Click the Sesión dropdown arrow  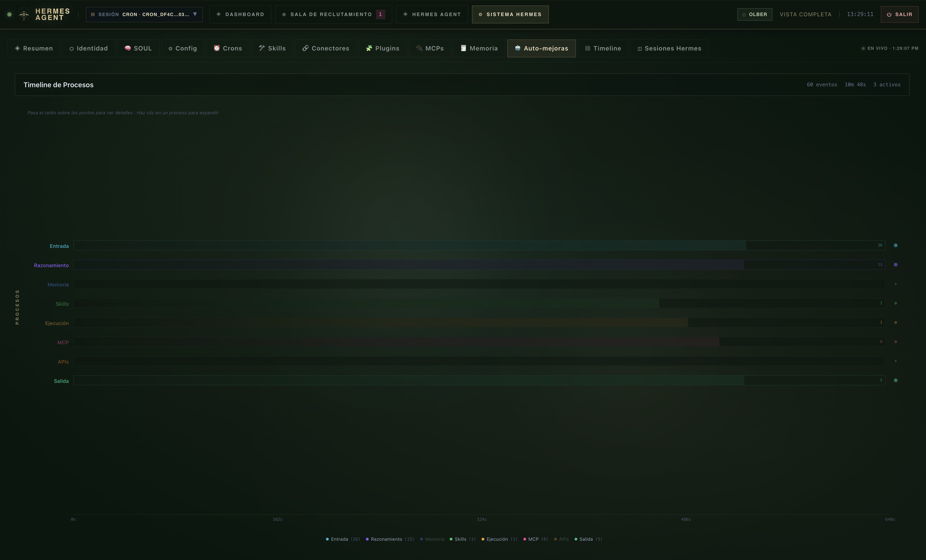tap(195, 14)
